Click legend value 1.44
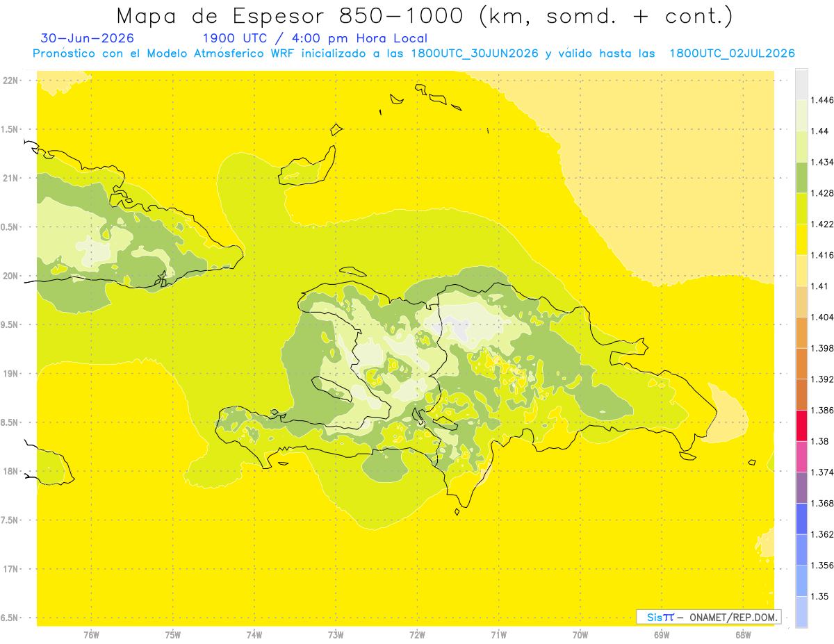Screen dimensions: 834x644 point(818,131)
